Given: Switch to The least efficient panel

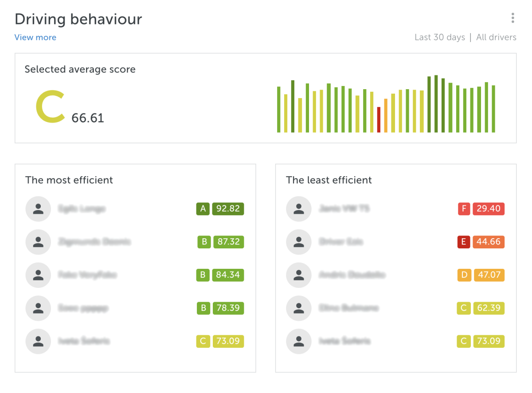Looking at the screenshot, I should pyautogui.click(x=329, y=180).
